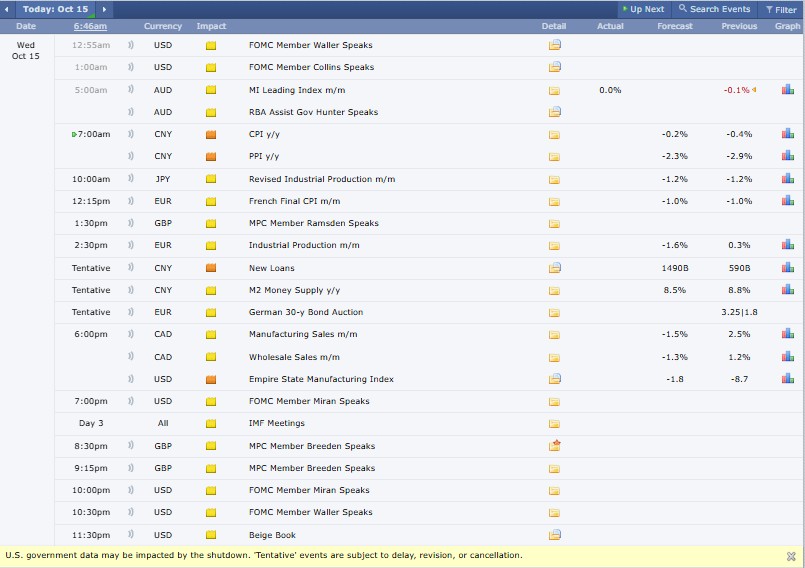Screen dimensions: 805x568
Task: Toggle the alert icon for Industrial Production m/m
Action: tap(131, 245)
